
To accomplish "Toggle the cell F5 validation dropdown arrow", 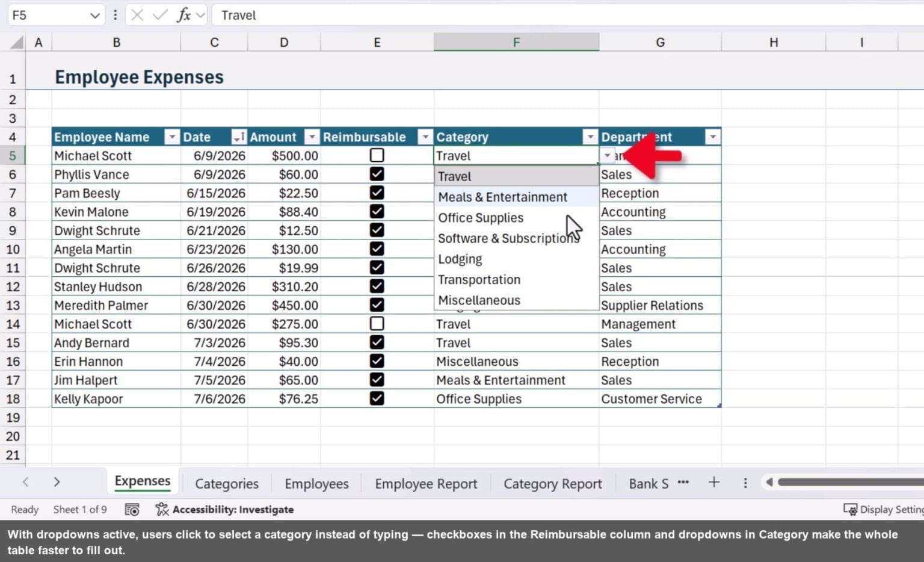I will tap(608, 155).
